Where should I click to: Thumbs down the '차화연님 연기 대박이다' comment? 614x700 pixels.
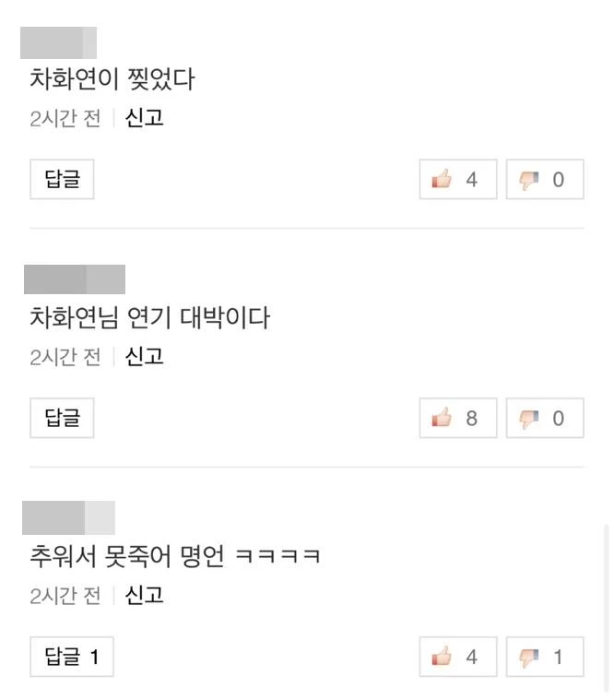click(x=544, y=419)
